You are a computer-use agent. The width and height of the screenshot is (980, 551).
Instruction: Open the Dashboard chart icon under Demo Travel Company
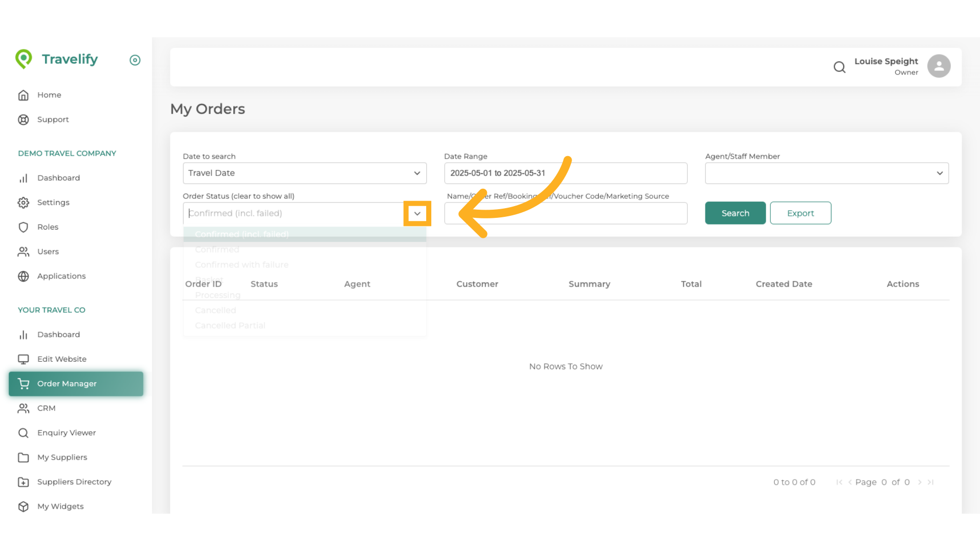point(23,178)
